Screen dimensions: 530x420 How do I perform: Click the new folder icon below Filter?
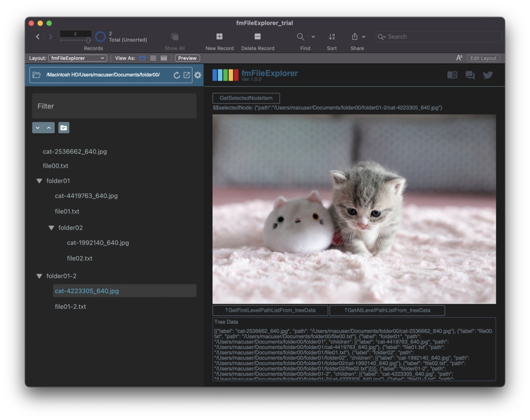(x=63, y=127)
